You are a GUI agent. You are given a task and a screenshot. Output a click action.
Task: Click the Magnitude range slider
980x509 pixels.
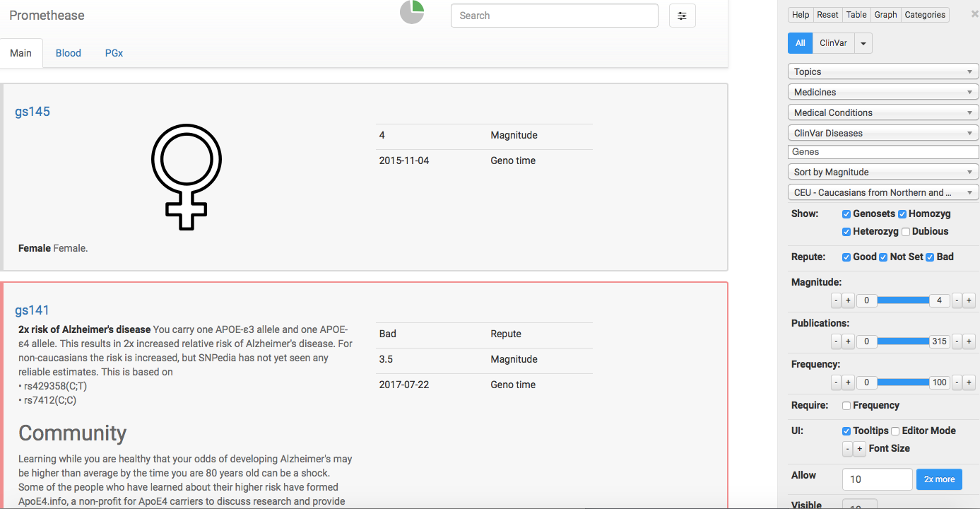[903, 300]
